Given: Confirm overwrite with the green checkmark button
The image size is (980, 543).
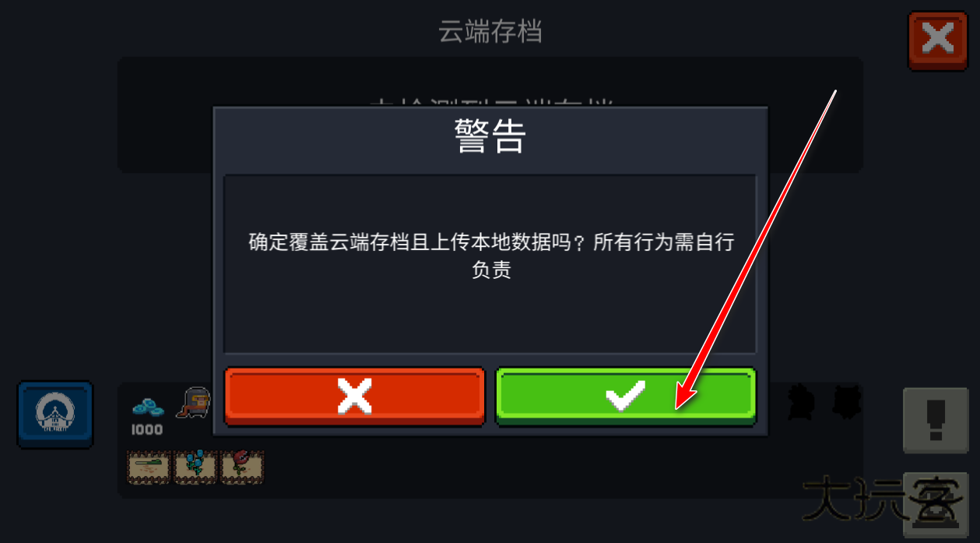Looking at the screenshot, I should pos(626,397).
